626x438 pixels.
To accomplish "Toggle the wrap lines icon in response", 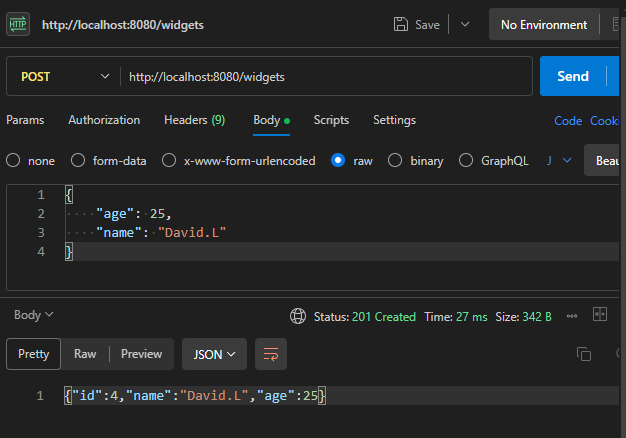I will [x=269, y=354].
